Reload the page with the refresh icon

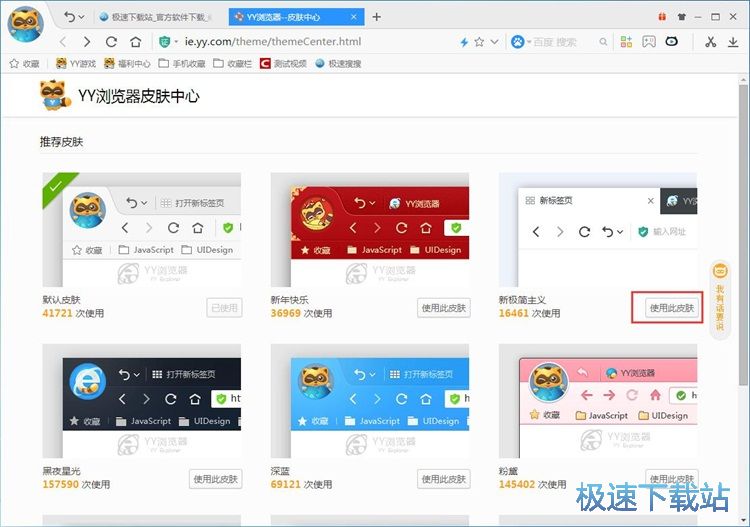point(111,42)
